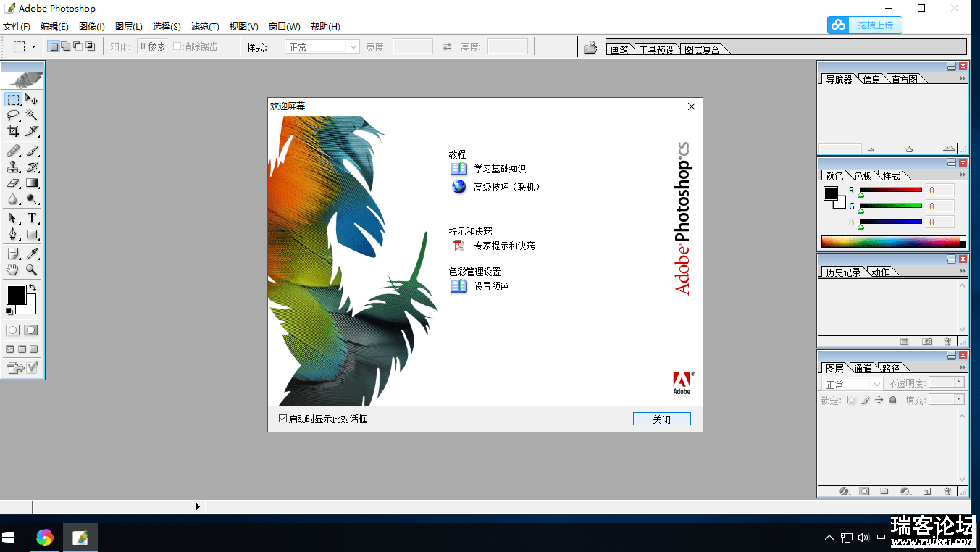The image size is (980, 552).
Task: Select the Rectangle shape tool
Action: [x=32, y=235]
